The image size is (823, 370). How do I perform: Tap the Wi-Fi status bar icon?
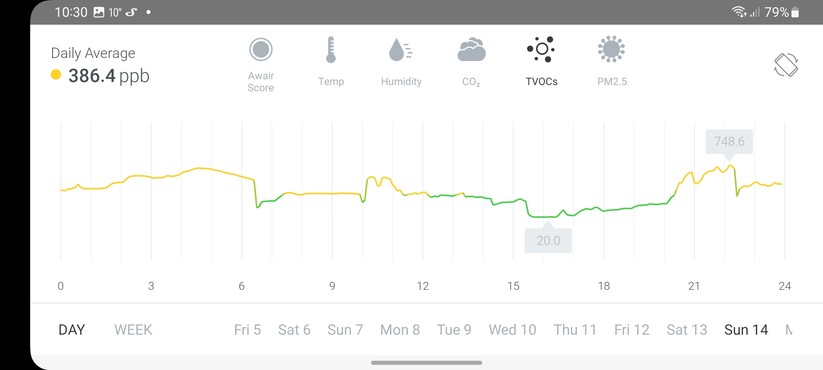point(739,12)
